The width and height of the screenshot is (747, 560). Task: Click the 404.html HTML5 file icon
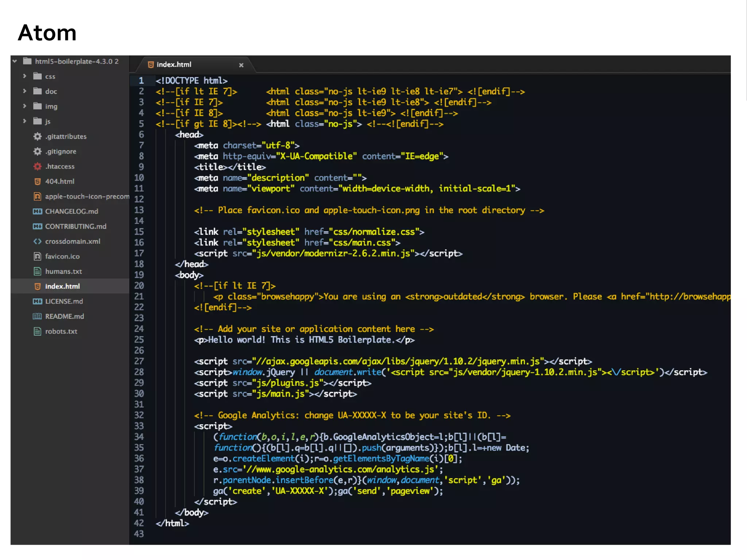point(37,181)
